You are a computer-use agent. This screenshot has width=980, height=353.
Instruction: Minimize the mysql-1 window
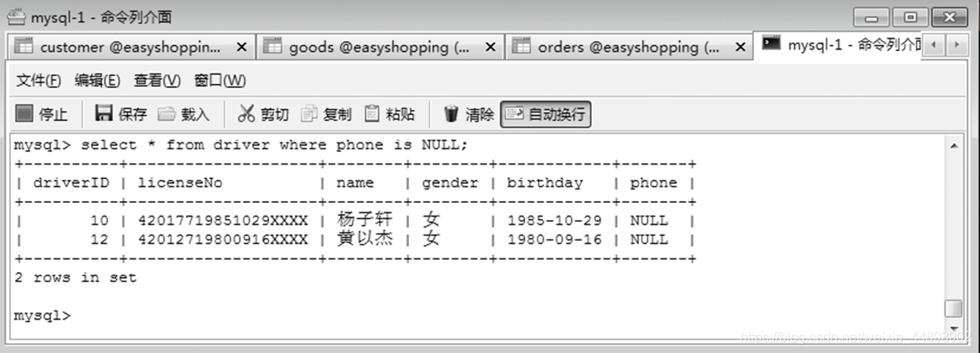pyautogui.click(x=871, y=17)
